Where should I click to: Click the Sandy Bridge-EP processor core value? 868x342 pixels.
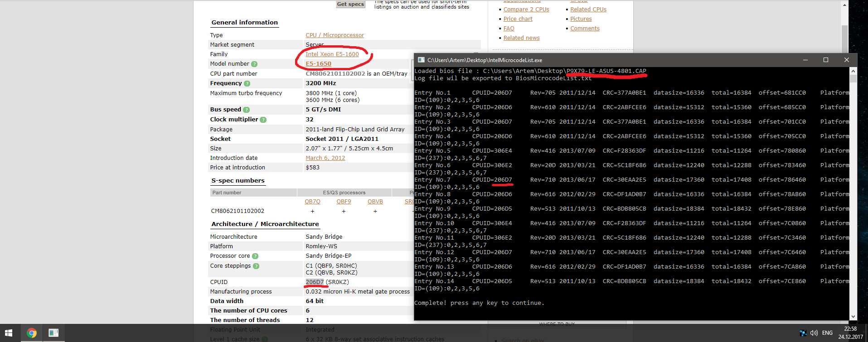click(x=329, y=256)
